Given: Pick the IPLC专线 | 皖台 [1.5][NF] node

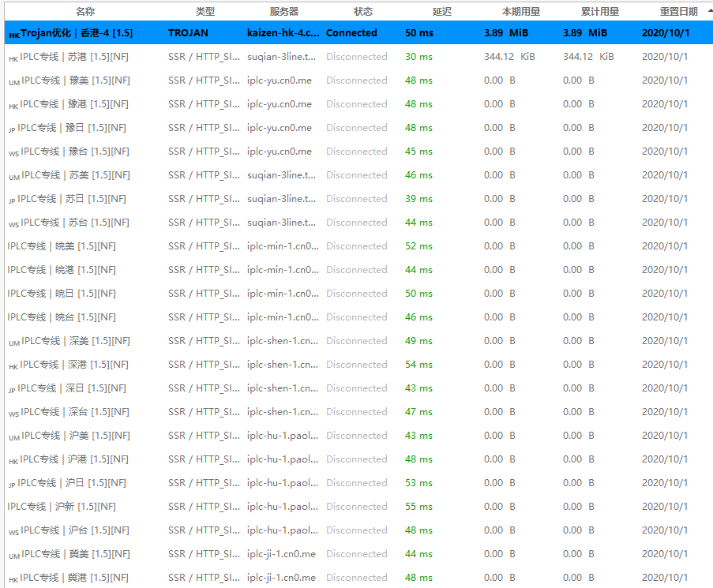Looking at the screenshot, I should point(358,317).
